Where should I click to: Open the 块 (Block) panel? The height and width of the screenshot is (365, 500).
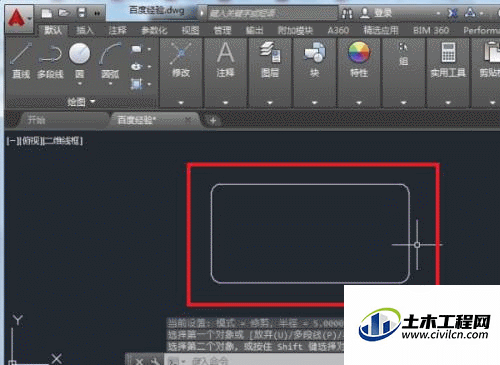(x=315, y=60)
